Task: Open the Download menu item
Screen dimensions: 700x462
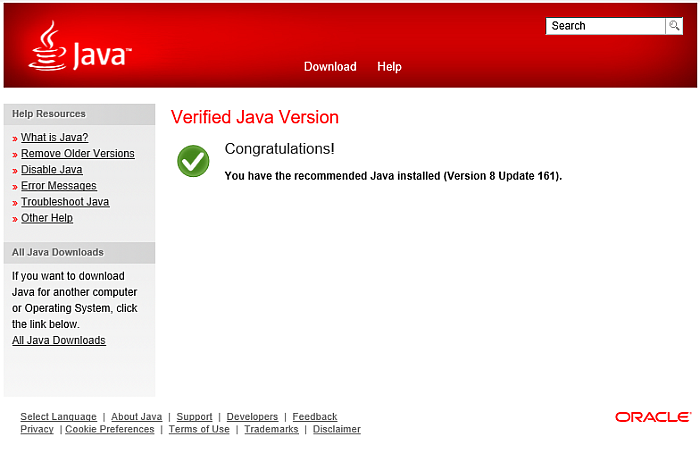Action: [330, 67]
